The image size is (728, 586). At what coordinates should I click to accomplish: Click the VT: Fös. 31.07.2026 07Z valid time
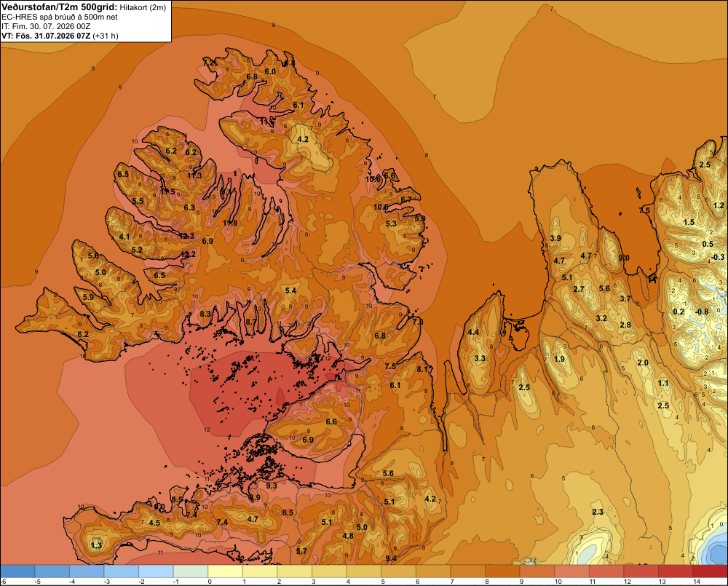47,36
